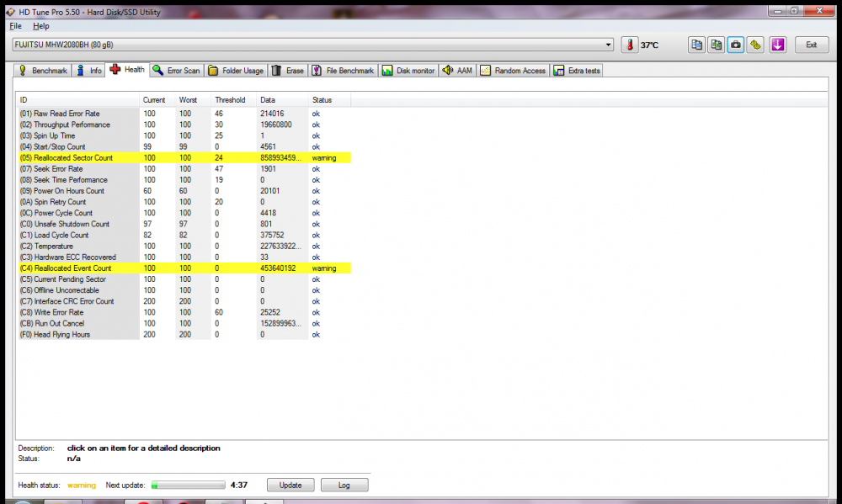Image resolution: width=842 pixels, height=504 pixels.
Task: Open the Benchmark tab
Action: pos(42,71)
